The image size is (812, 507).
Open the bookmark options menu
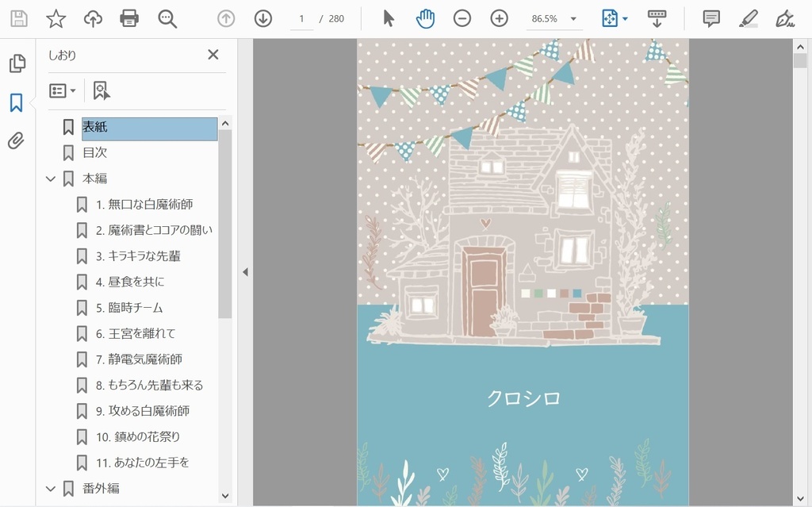tap(61, 90)
